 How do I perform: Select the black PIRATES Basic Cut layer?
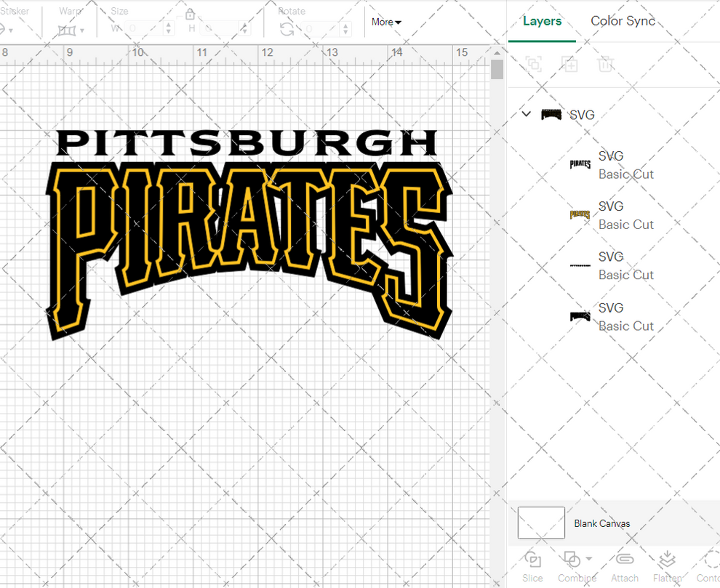click(x=580, y=164)
